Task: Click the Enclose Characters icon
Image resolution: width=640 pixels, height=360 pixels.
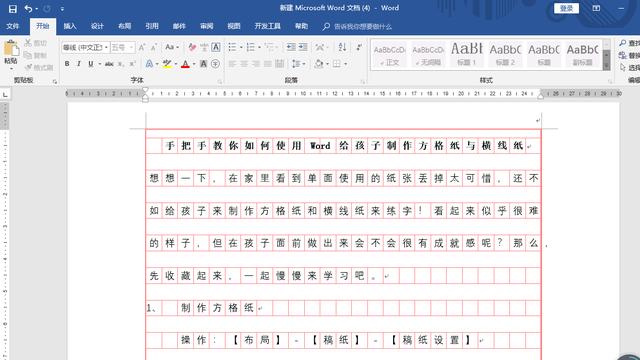Action: click(216, 64)
